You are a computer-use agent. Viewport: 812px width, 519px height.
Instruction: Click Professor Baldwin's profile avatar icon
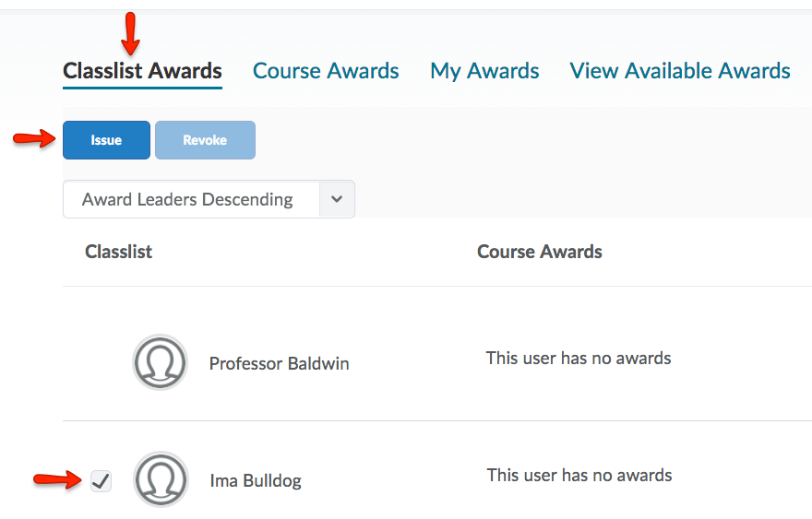[161, 362]
